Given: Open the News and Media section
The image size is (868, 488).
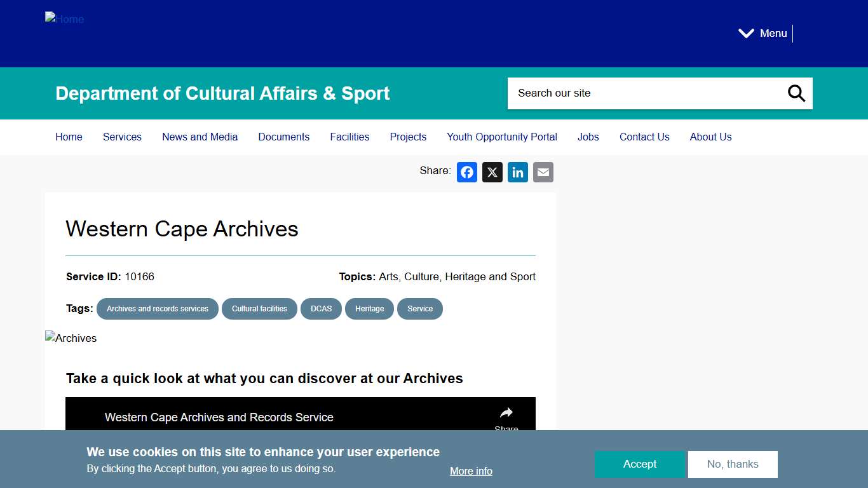Looking at the screenshot, I should pos(200,137).
